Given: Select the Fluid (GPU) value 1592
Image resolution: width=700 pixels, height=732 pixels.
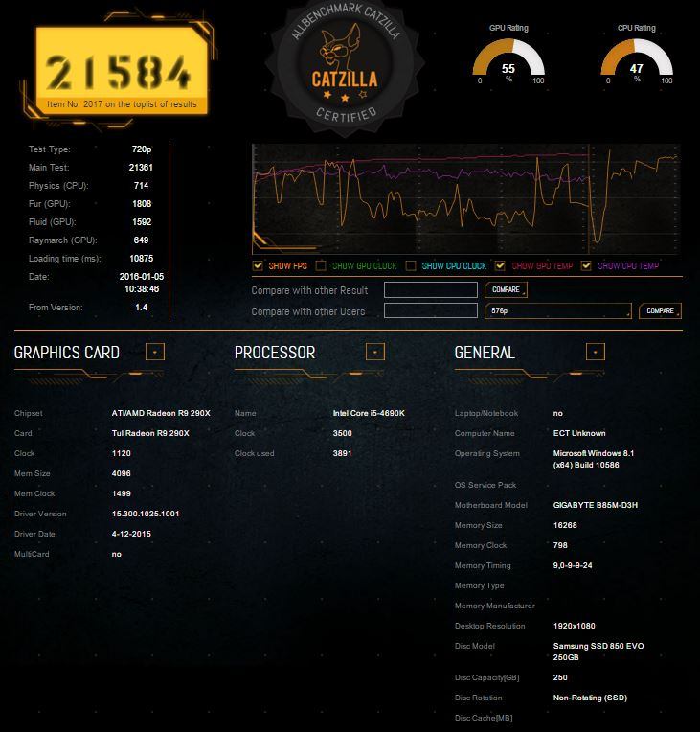Looking at the screenshot, I should 142,221.
